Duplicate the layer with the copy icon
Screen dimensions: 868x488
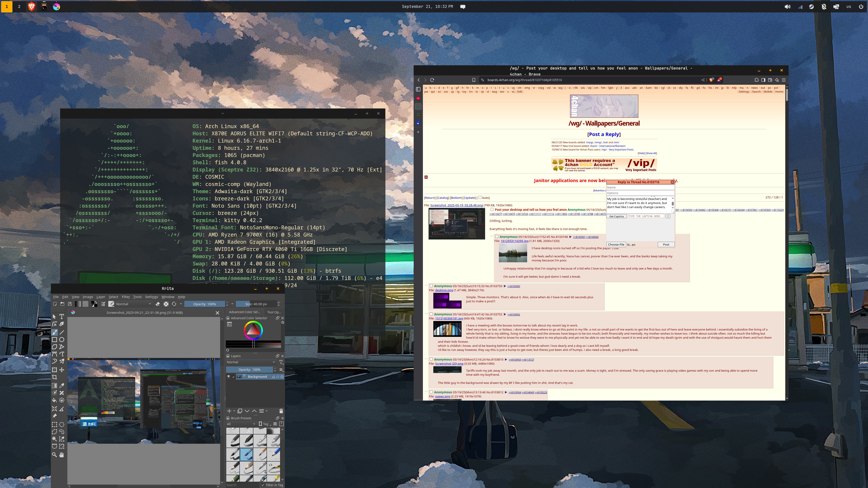coord(240,411)
